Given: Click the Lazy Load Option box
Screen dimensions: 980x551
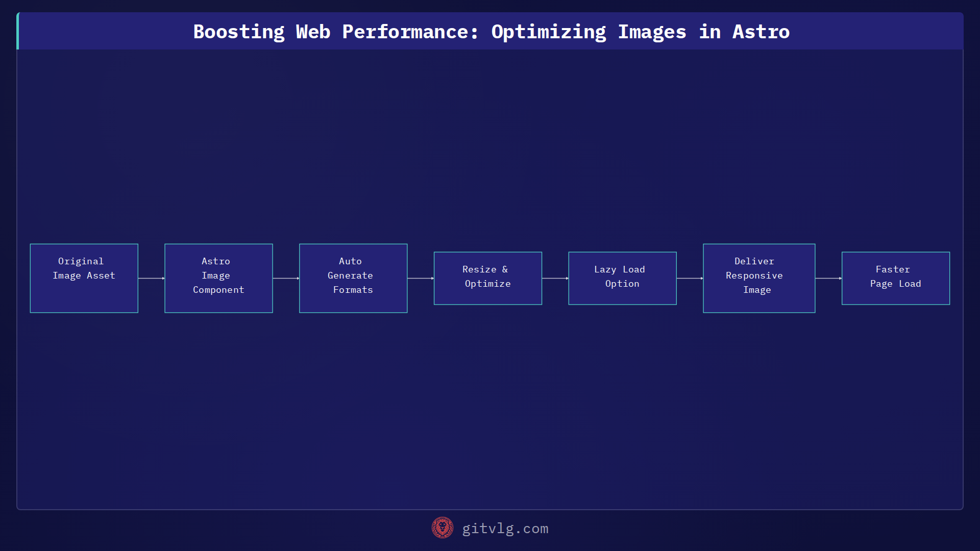Looking at the screenshot, I should 623,278.
